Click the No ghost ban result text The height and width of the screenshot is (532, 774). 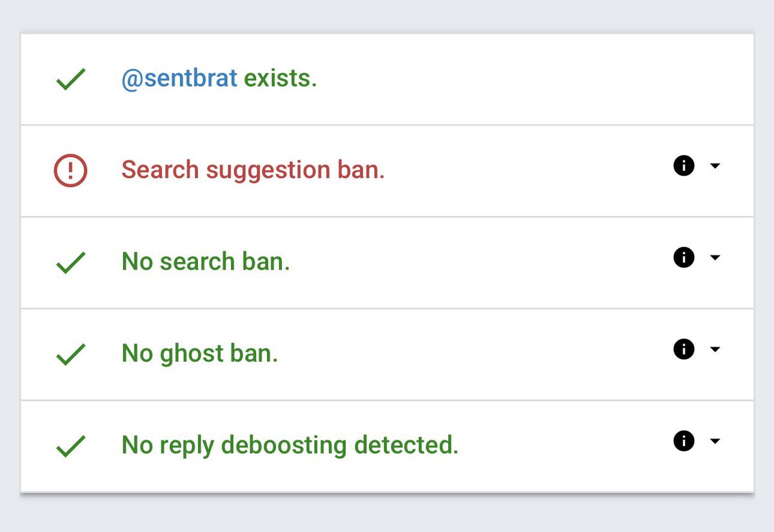coord(199,353)
